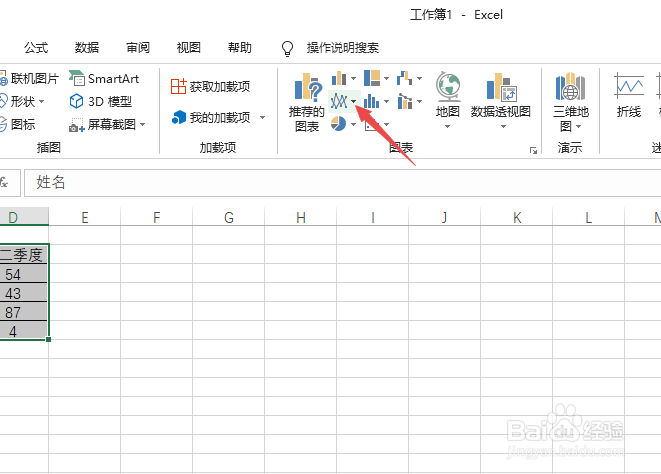Switch to the Data (数据) tab

[87, 48]
